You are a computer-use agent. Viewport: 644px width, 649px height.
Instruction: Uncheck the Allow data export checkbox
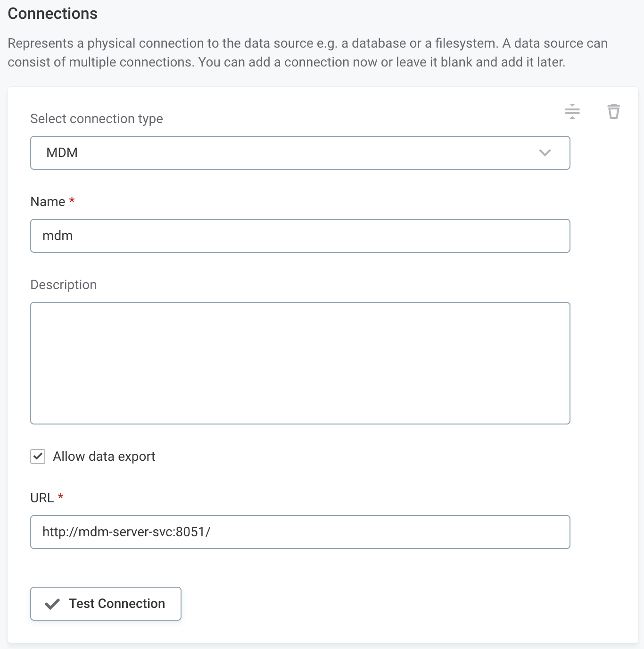38,457
